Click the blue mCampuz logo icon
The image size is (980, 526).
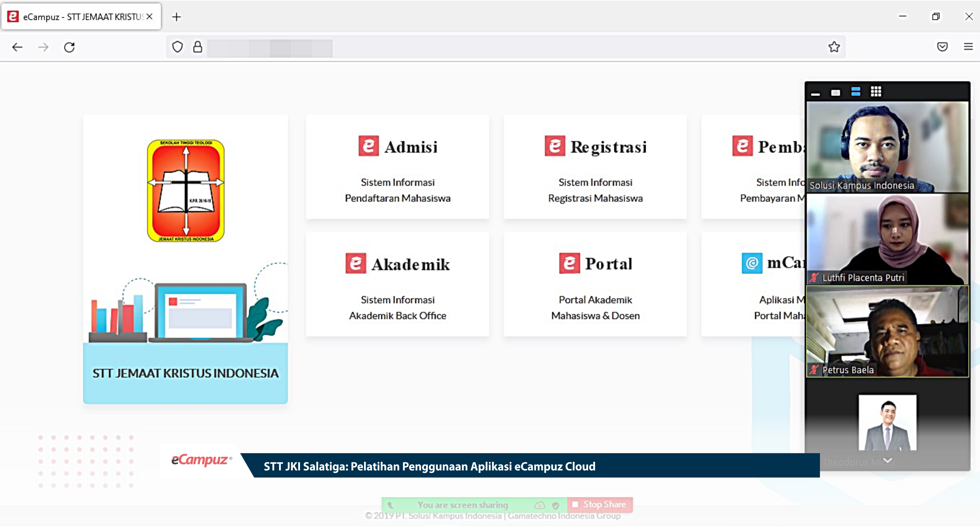click(x=752, y=263)
